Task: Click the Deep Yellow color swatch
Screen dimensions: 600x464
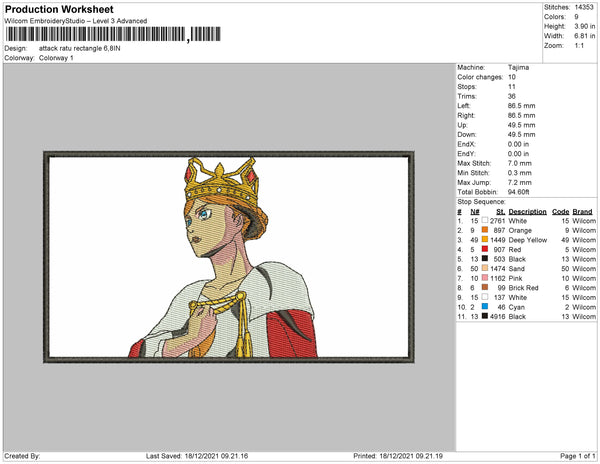Action: pos(485,239)
